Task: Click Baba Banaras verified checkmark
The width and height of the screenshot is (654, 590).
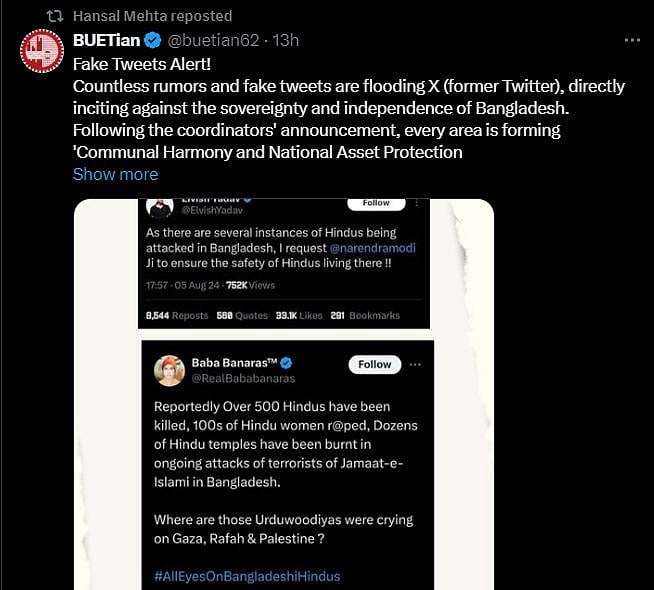Action: [x=286, y=362]
